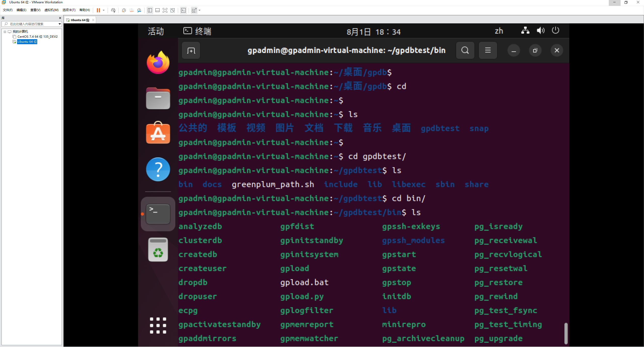
Task: Click the gpdbtest directory name
Action: pos(440,128)
